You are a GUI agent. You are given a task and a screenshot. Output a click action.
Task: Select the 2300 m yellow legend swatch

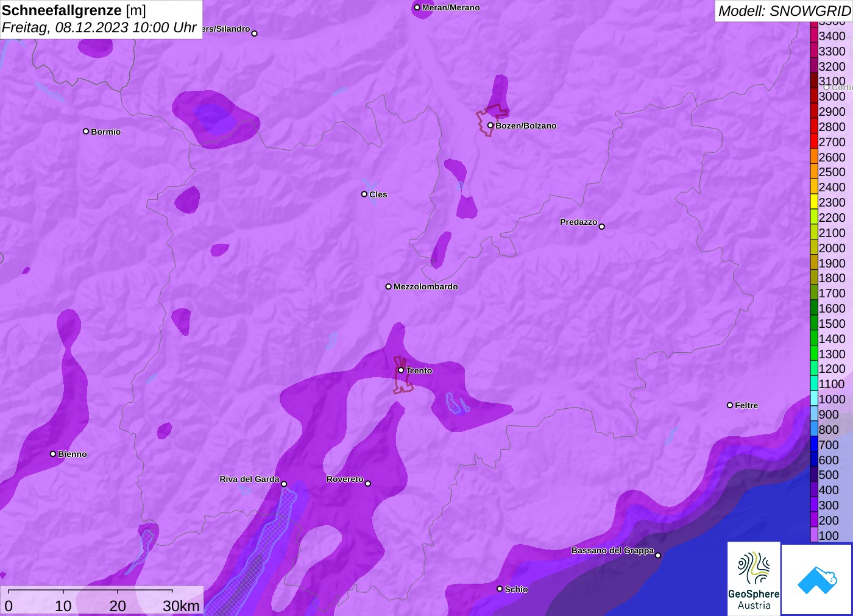coord(814,202)
